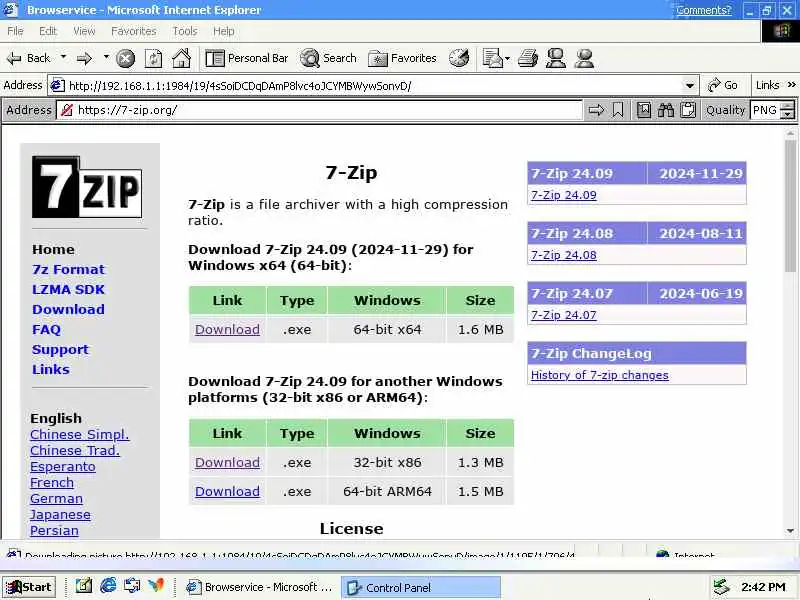The height and width of the screenshot is (600, 800).
Task: Refresh the page via Refresh icon
Action: 154,59
